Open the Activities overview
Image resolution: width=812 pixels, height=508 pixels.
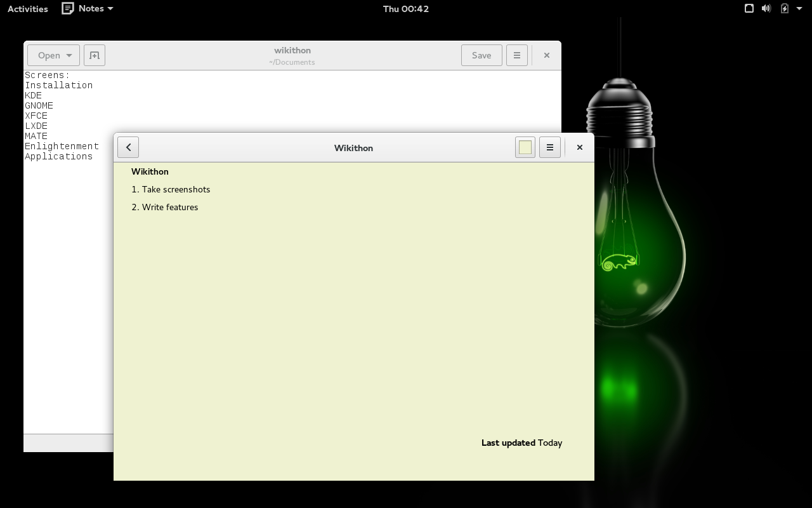point(28,9)
